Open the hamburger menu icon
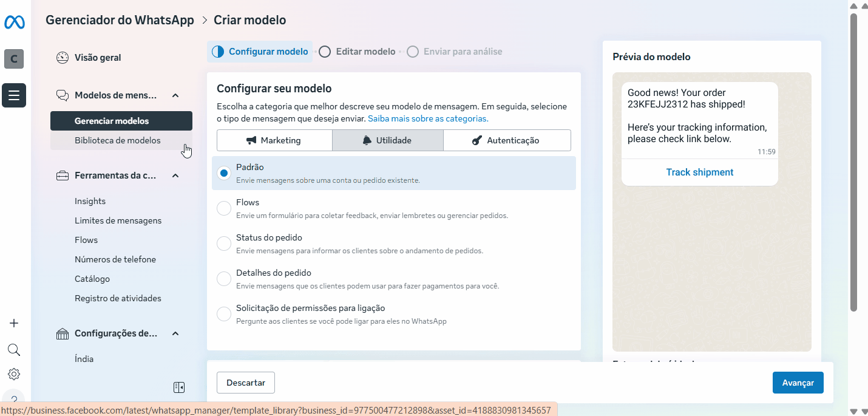The width and height of the screenshot is (868, 416). tap(14, 95)
